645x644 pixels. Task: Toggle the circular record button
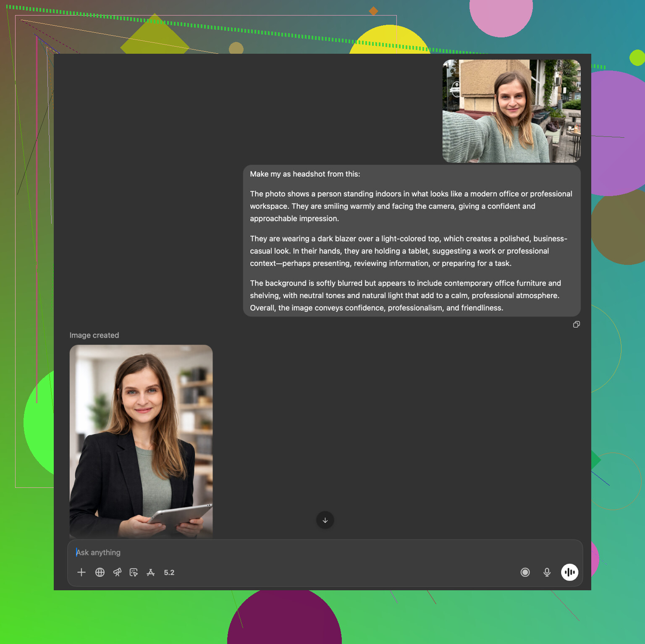(525, 572)
